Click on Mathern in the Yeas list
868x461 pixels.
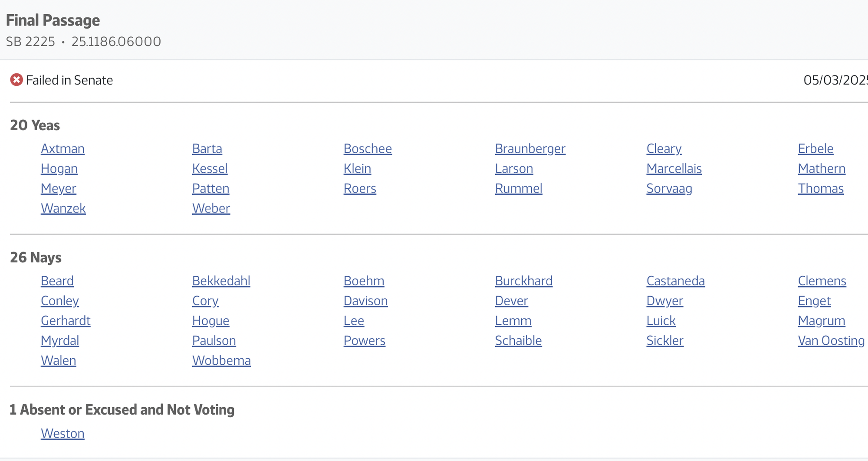click(822, 168)
